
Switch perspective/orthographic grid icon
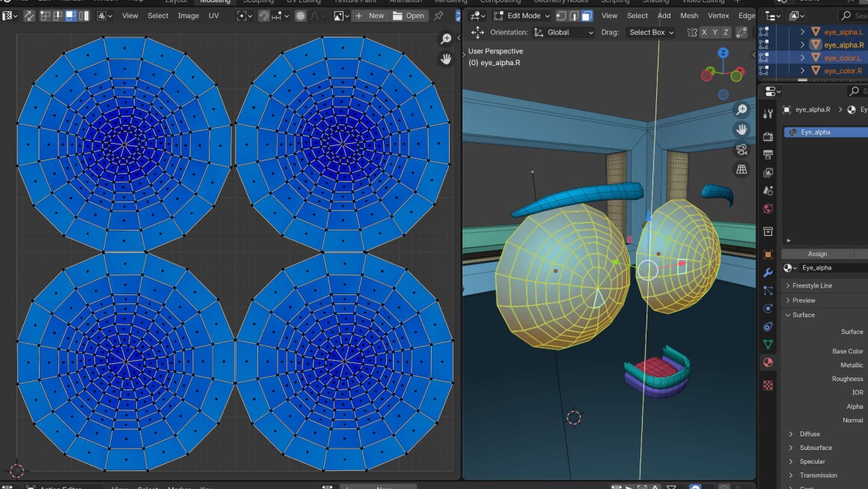coord(742,169)
